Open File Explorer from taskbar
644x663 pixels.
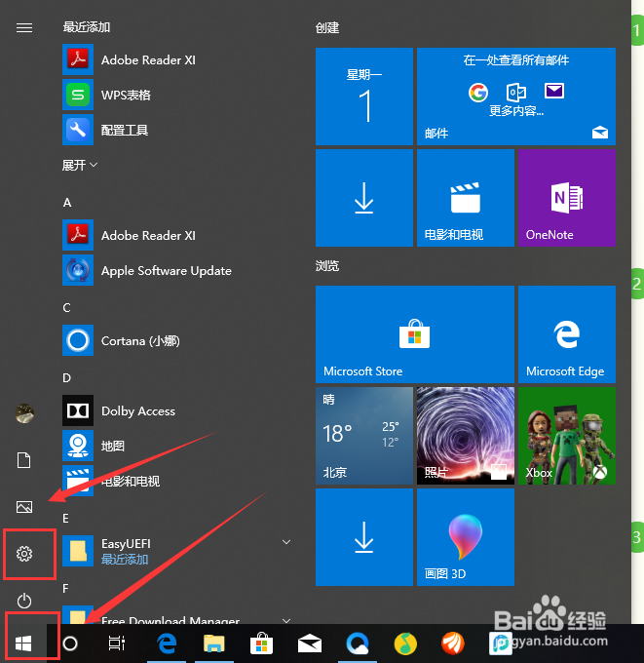[213, 643]
